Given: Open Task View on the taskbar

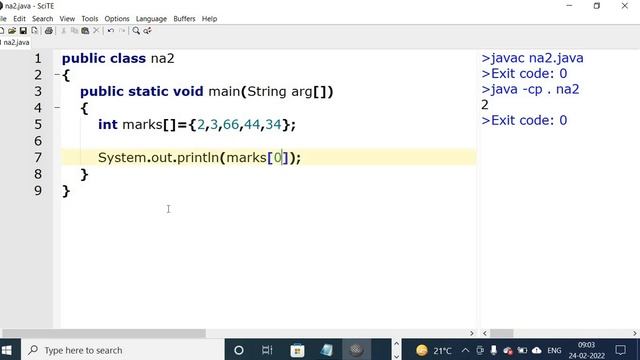Looking at the screenshot, I should tap(267, 350).
